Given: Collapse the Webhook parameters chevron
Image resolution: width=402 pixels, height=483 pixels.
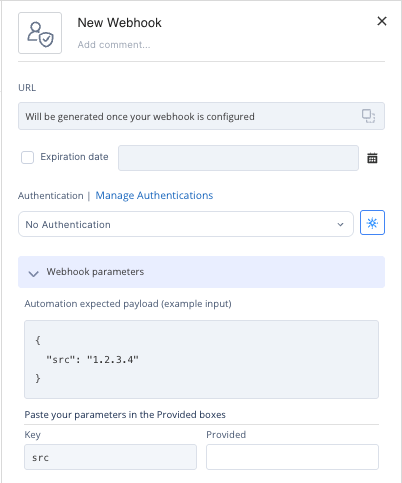Looking at the screenshot, I should click(33, 274).
